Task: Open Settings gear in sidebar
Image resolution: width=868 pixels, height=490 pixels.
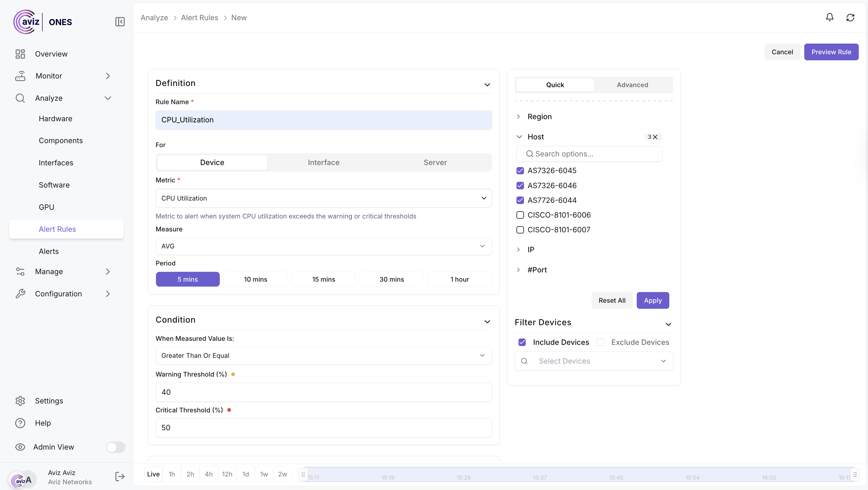Action: (x=20, y=401)
